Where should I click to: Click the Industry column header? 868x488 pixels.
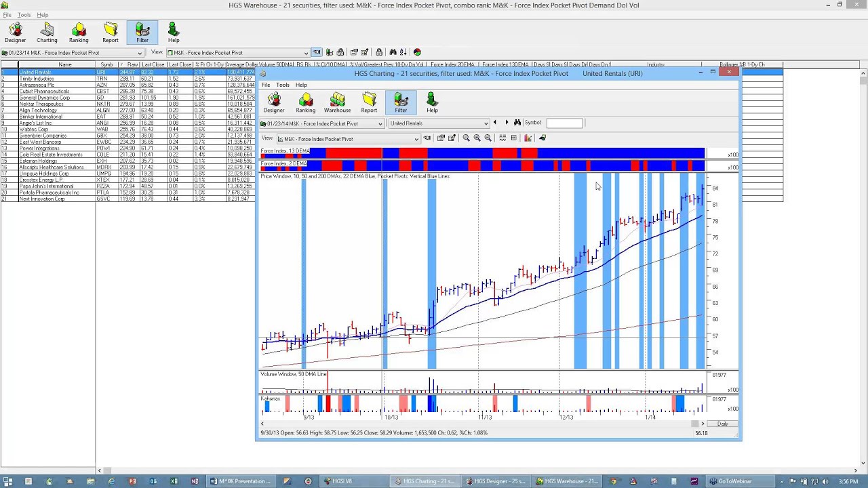(x=655, y=65)
